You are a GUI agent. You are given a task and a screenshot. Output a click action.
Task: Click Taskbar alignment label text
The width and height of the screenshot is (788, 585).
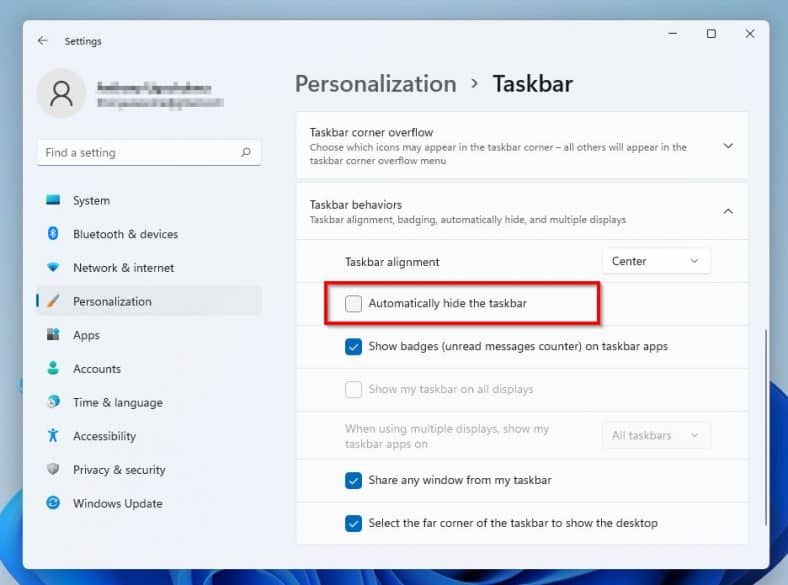click(392, 262)
